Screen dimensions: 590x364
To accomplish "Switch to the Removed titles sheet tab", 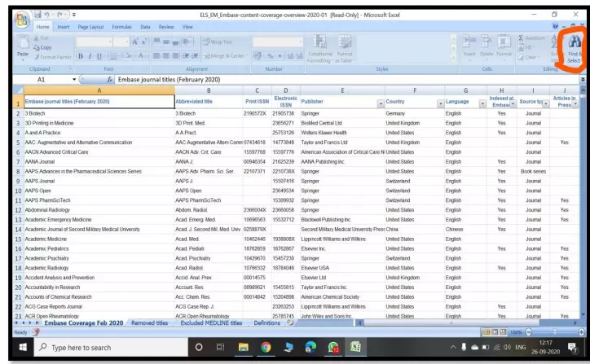I will (x=154, y=323).
